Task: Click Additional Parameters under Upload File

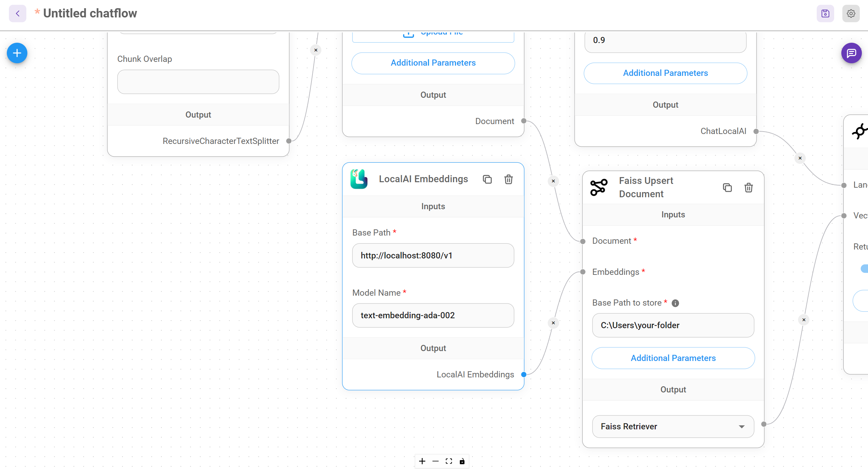Action: click(x=433, y=63)
